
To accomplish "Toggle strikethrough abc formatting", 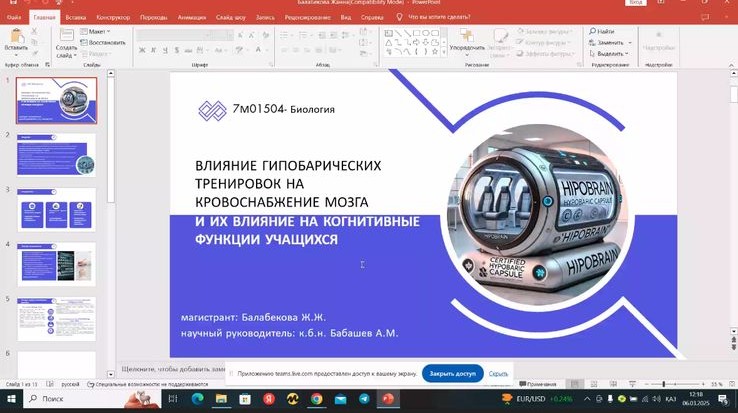I will click(x=188, y=50).
